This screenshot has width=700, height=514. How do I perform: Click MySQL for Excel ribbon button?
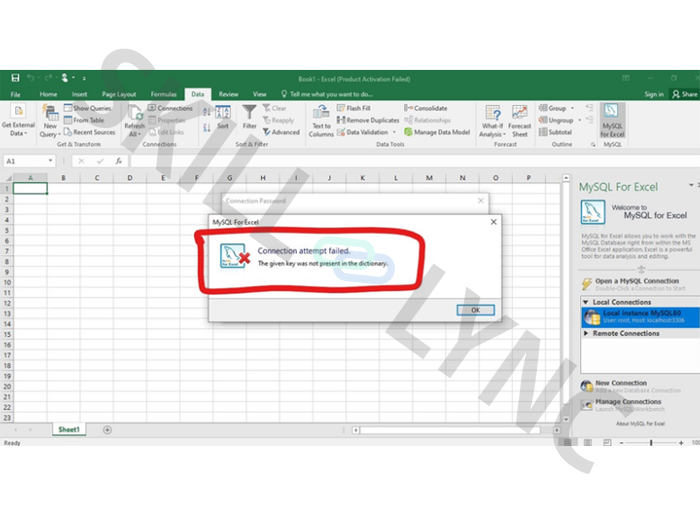pyautogui.click(x=612, y=121)
